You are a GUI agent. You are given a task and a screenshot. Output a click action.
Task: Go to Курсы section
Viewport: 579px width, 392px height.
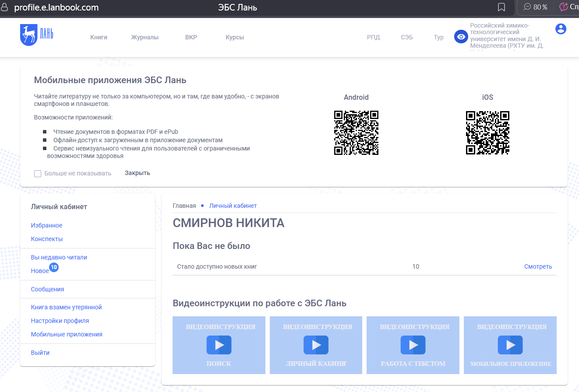235,37
